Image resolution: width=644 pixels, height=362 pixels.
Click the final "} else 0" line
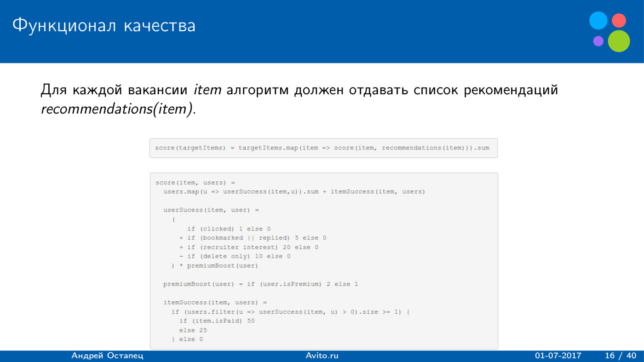point(187,339)
